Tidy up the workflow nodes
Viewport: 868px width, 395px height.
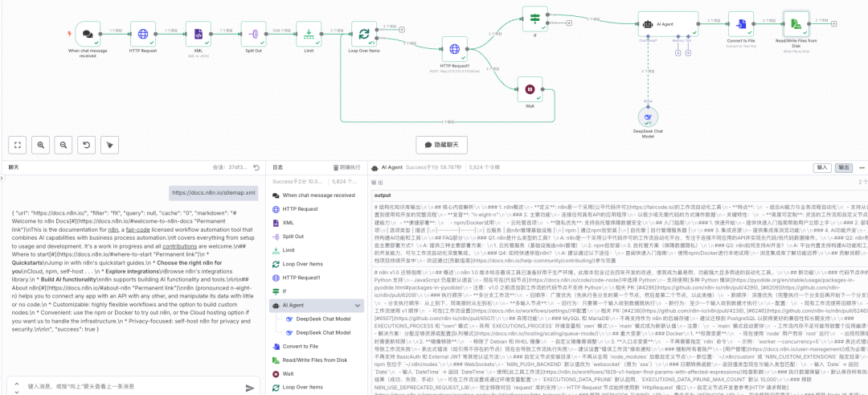point(109,145)
